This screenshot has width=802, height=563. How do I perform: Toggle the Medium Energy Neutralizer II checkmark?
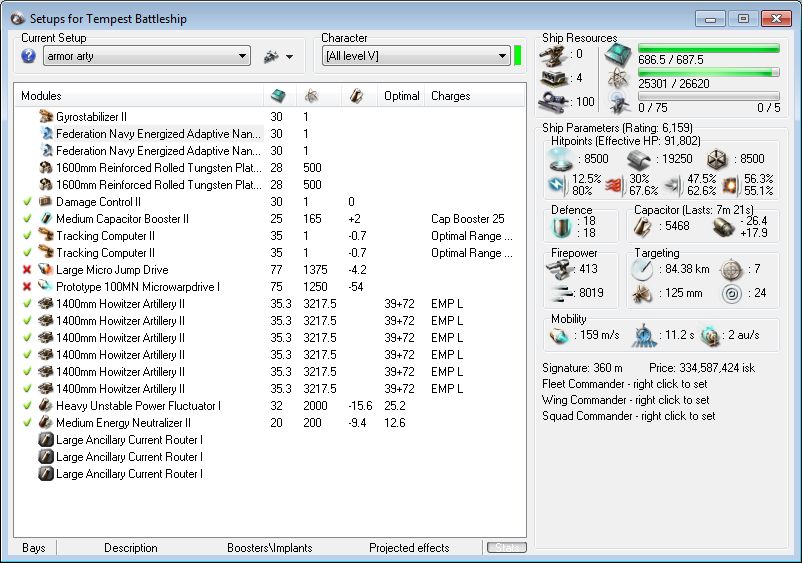[x=27, y=423]
